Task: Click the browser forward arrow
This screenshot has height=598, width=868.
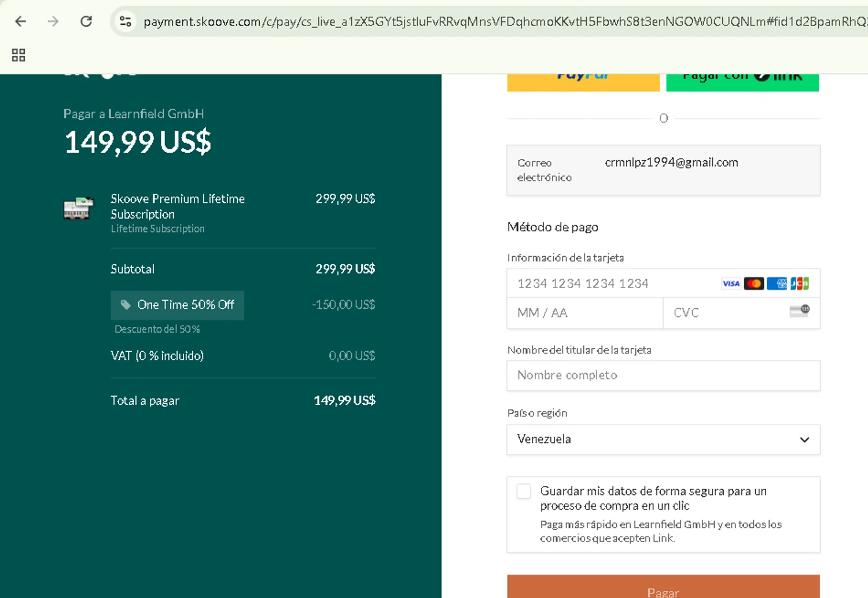Action: (x=53, y=21)
